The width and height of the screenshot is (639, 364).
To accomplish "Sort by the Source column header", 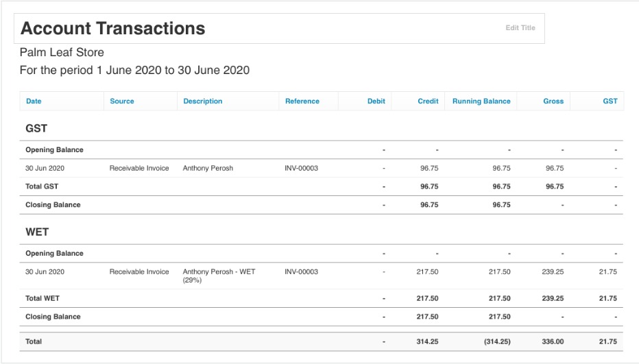I will (122, 101).
